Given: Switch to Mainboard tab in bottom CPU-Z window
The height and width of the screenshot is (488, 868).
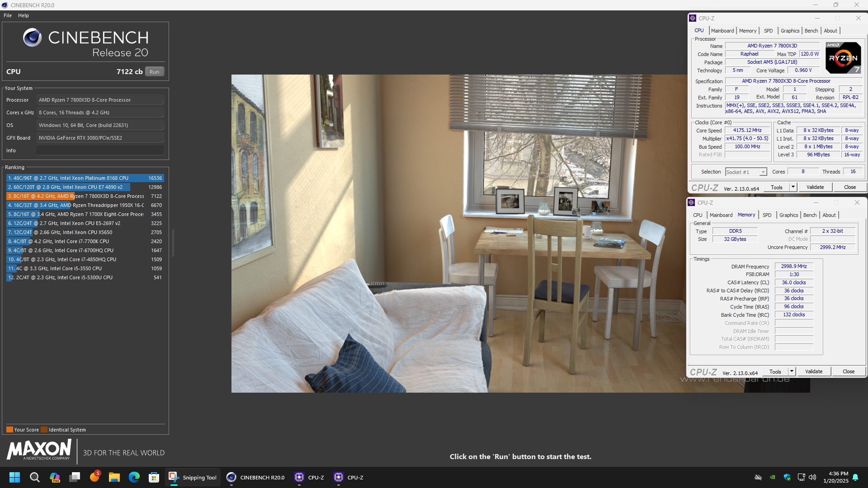Looking at the screenshot, I should pos(721,215).
